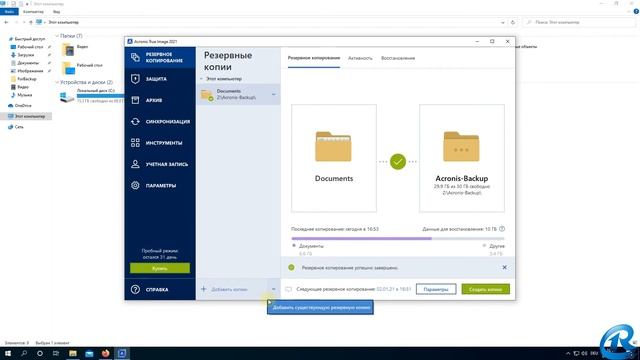Click the green success icon in notification
Screen dimensions: 640x360
click(x=291, y=267)
